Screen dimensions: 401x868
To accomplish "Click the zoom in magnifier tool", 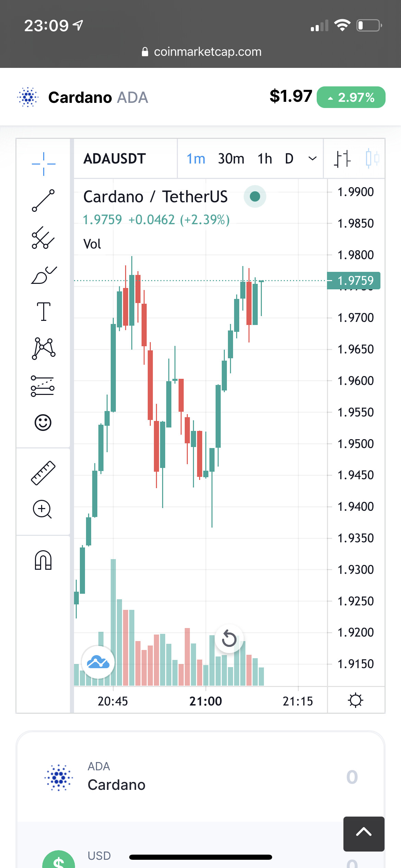I will pyautogui.click(x=42, y=509).
